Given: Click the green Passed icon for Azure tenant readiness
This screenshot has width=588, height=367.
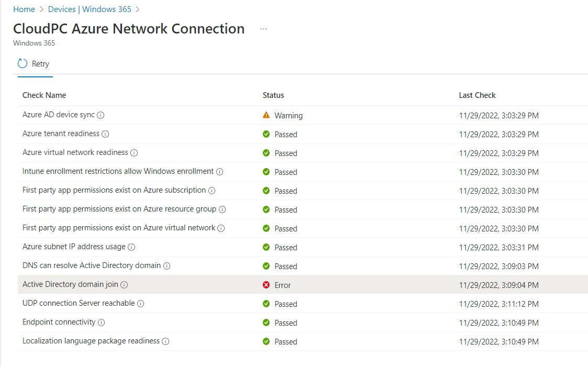Looking at the screenshot, I should click(x=267, y=134).
